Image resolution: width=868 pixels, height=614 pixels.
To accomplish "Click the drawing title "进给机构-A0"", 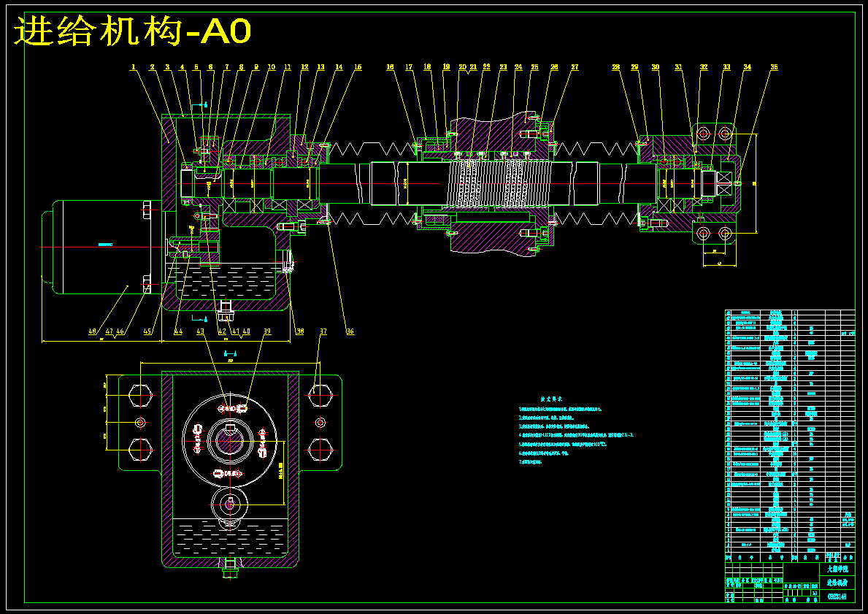I will tap(132, 33).
